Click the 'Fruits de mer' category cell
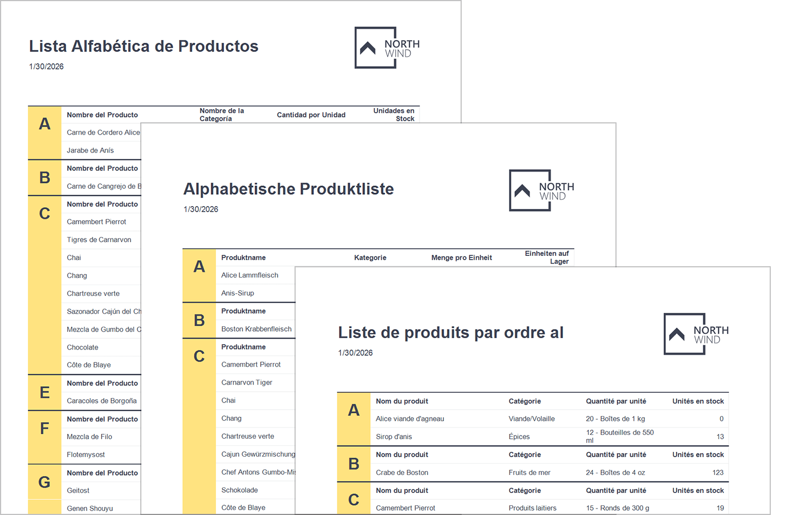Screen dimensions: 812x515 (529, 472)
